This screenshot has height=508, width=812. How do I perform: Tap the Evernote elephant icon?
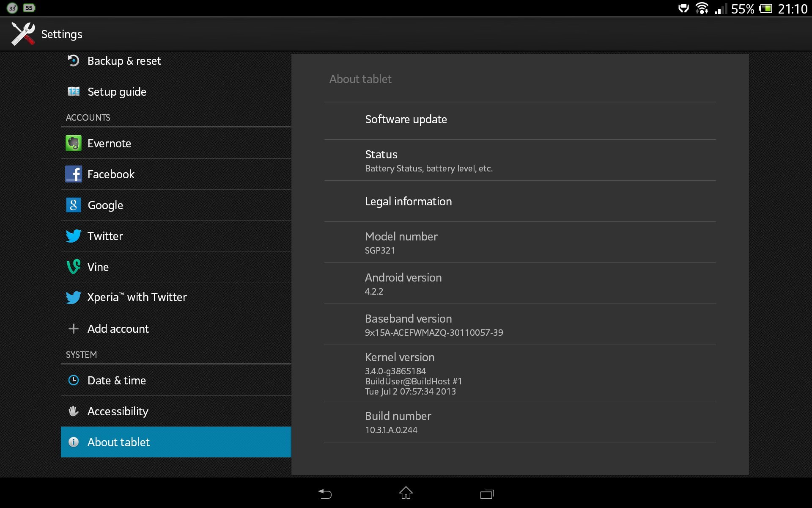pos(74,143)
